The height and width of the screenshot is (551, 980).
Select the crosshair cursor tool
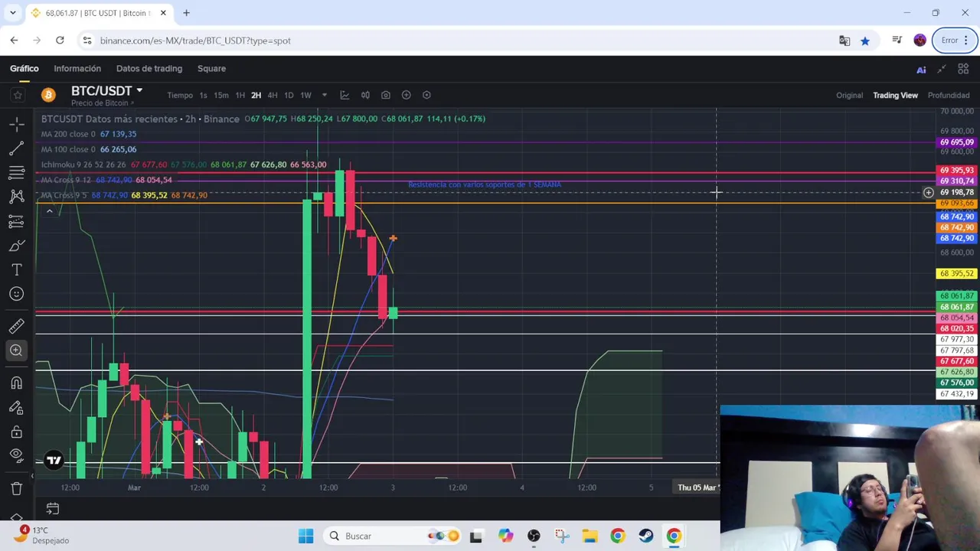17,123
